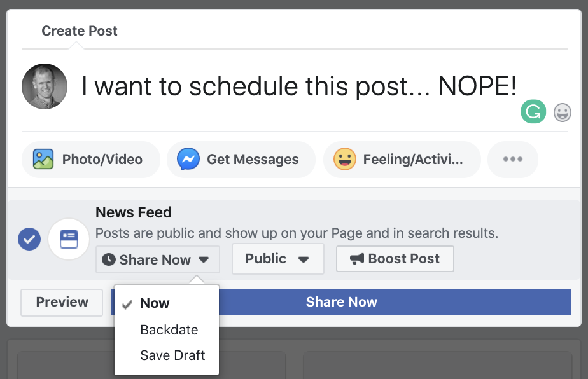Show more post options via three dots

pos(513,160)
